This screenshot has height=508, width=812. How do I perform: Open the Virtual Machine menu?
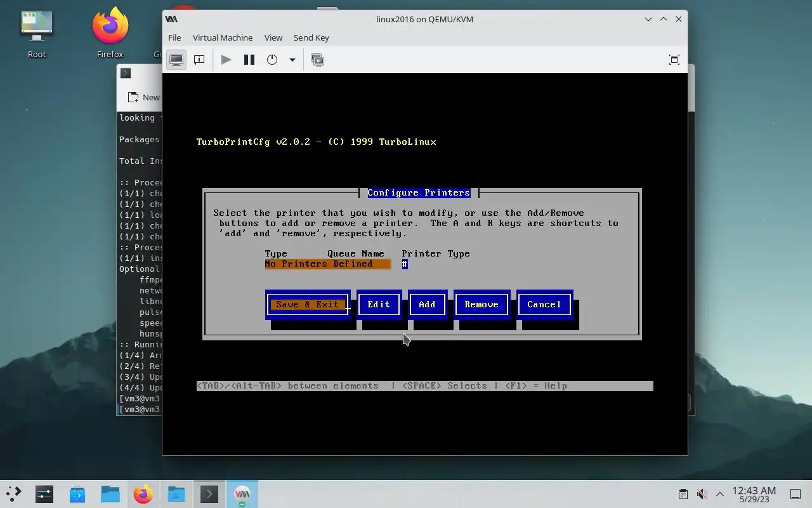point(223,37)
